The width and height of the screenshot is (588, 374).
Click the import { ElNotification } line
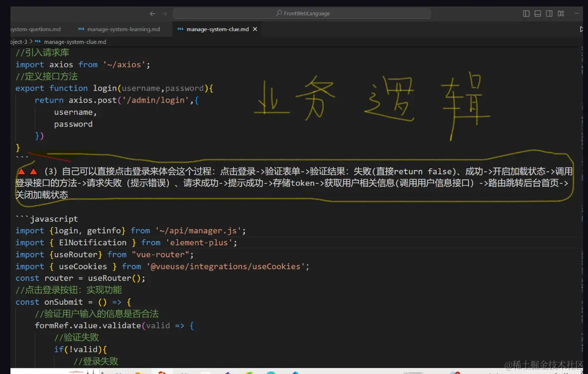point(126,243)
